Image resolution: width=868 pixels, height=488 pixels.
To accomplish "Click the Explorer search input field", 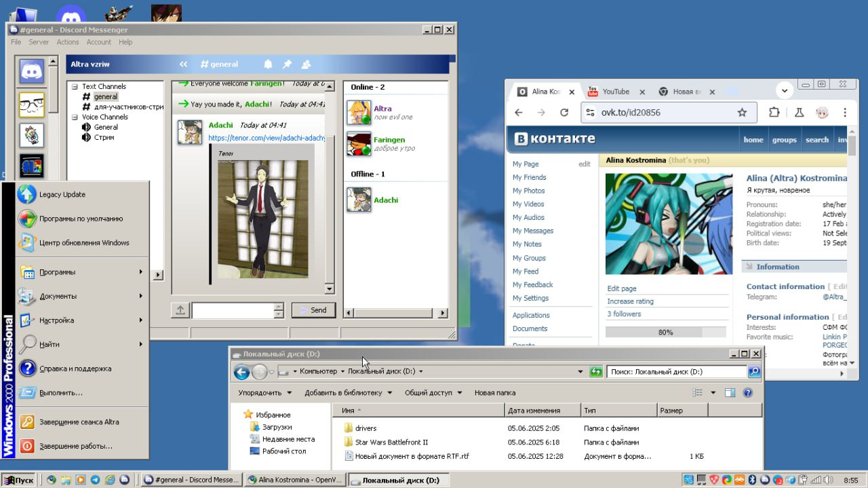I will pos(676,372).
